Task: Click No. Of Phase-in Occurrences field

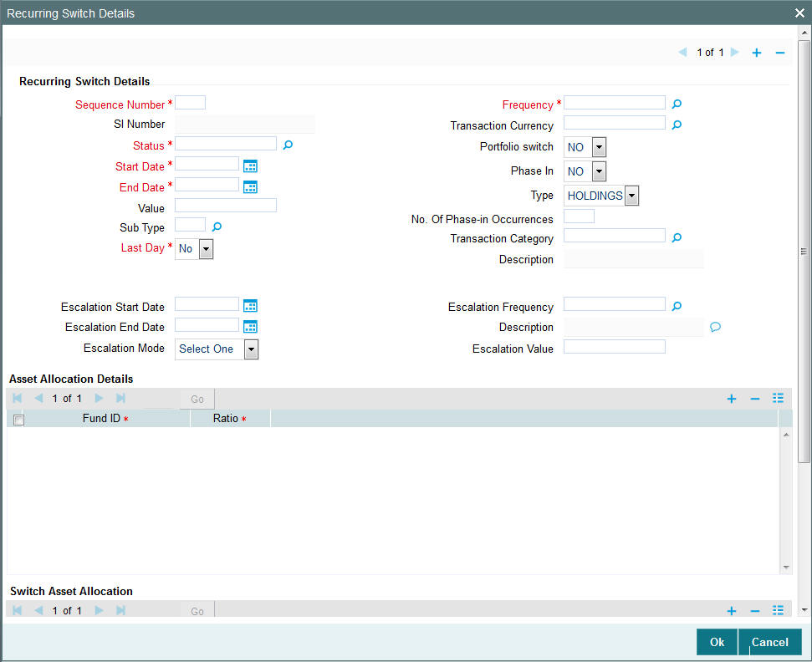Action: coord(579,216)
